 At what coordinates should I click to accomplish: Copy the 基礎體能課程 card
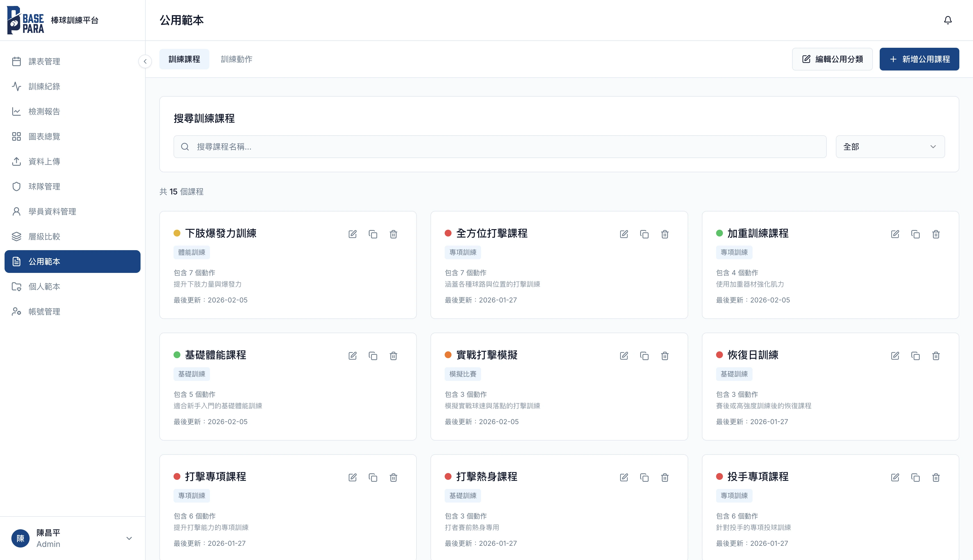(373, 355)
